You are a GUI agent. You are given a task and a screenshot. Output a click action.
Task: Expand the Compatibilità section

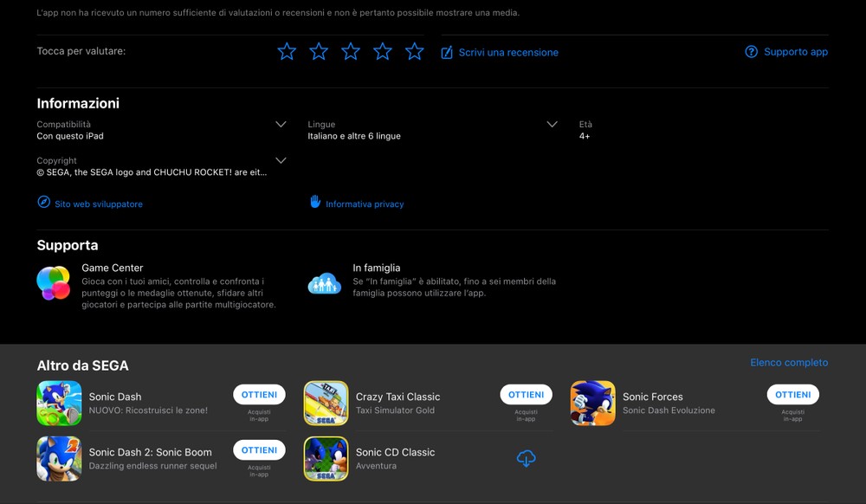pos(281,125)
